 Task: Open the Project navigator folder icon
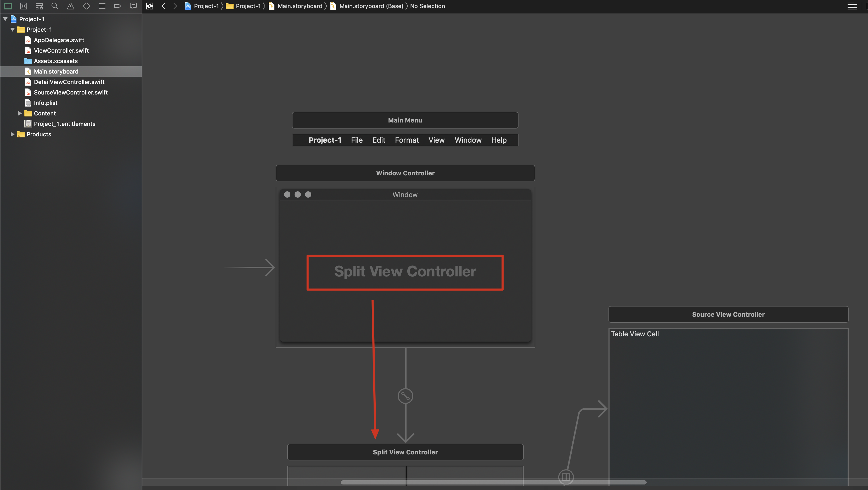pos(8,6)
